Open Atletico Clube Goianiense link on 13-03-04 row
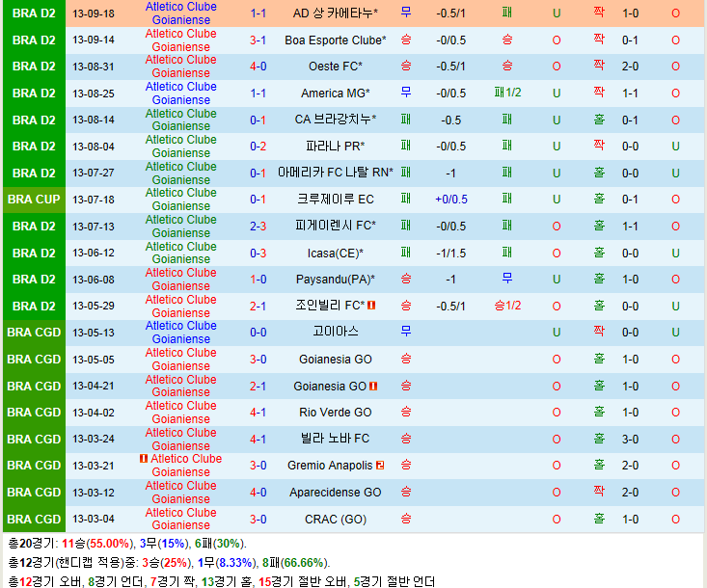Image resolution: width=707 pixels, height=588 pixels. 180,519
